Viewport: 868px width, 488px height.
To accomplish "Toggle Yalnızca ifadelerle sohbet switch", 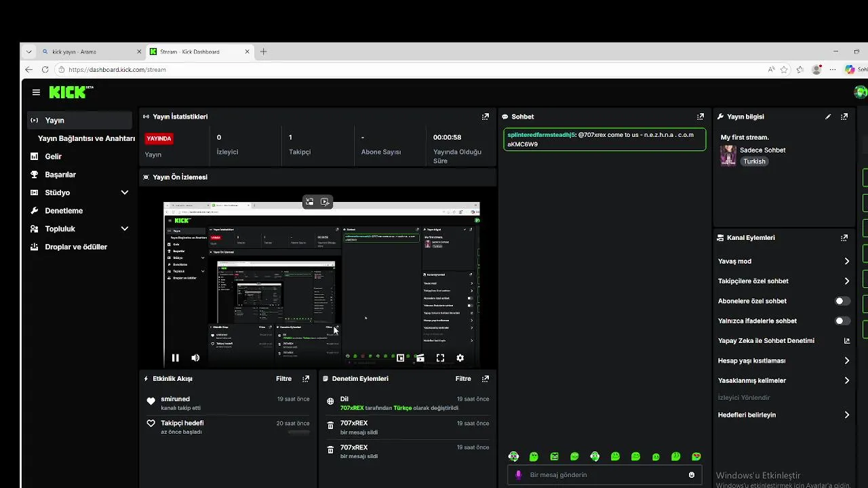I will 842,321.
